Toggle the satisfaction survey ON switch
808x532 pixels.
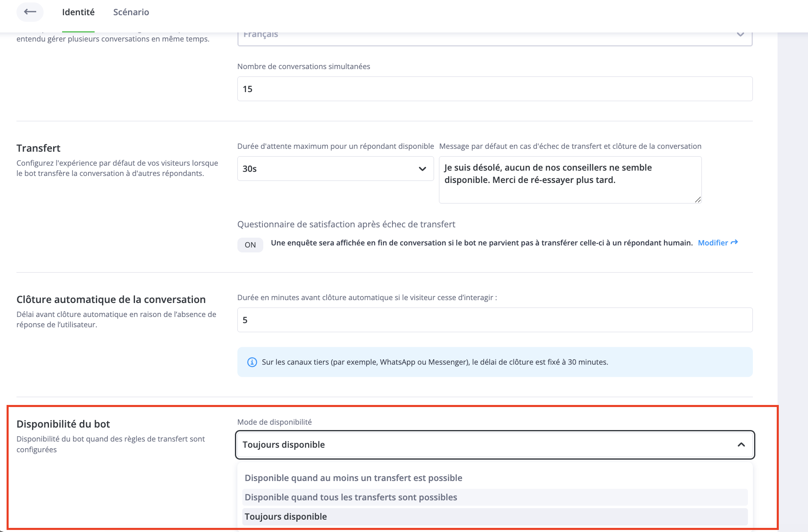250,245
